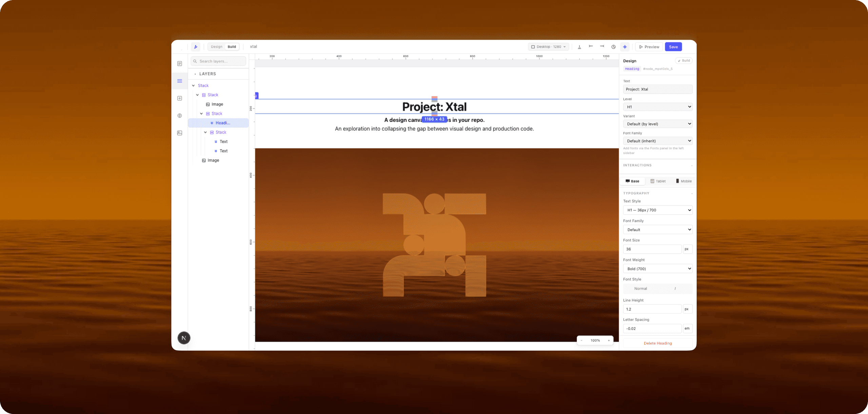Change the Font Size px unit selector
The width and height of the screenshot is (868, 414).
coord(687,249)
